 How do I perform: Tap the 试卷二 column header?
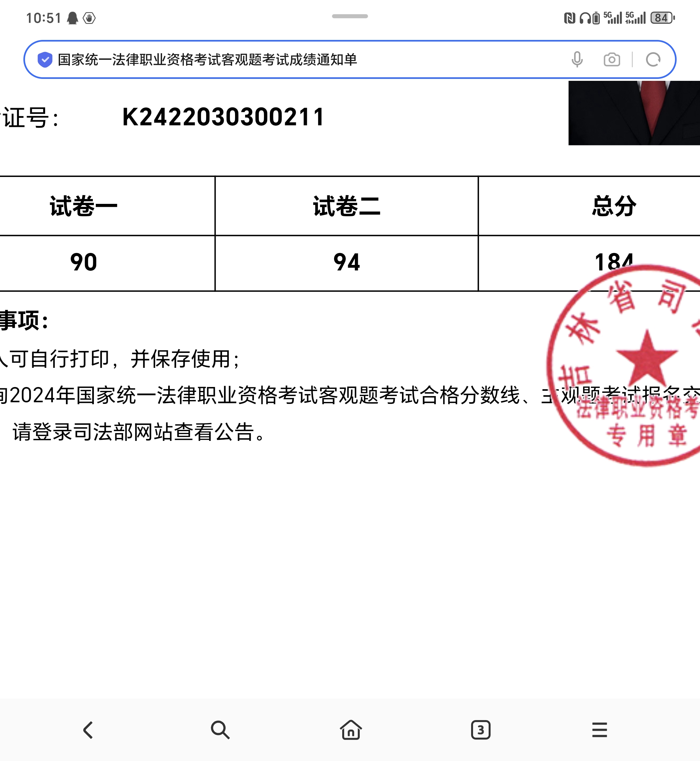(347, 206)
